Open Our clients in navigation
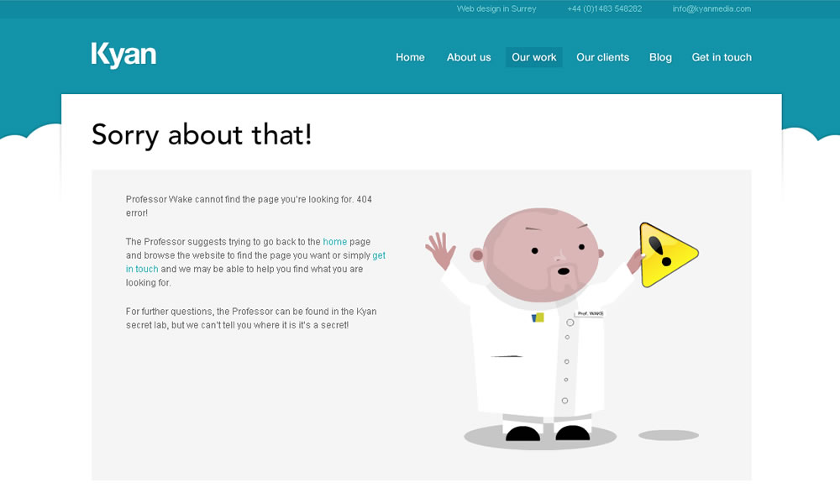Screen dimensions: 840x504 (x=602, y=57)
